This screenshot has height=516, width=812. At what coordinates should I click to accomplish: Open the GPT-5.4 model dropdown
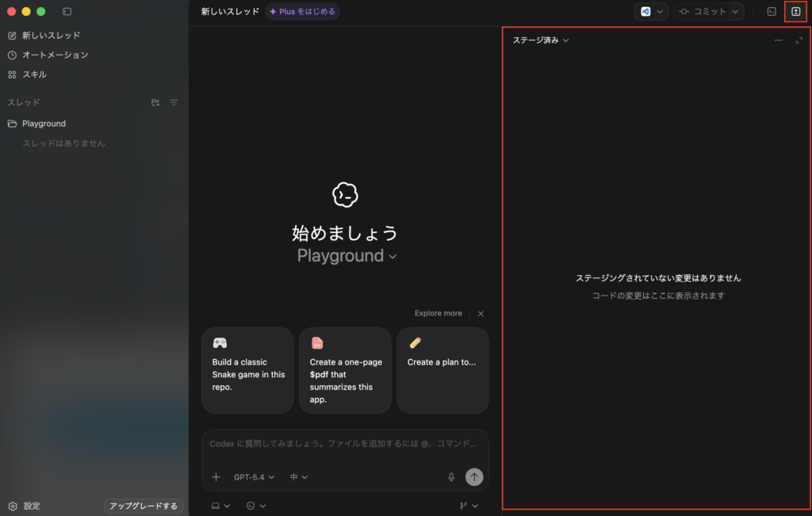[x=254, y=477]
